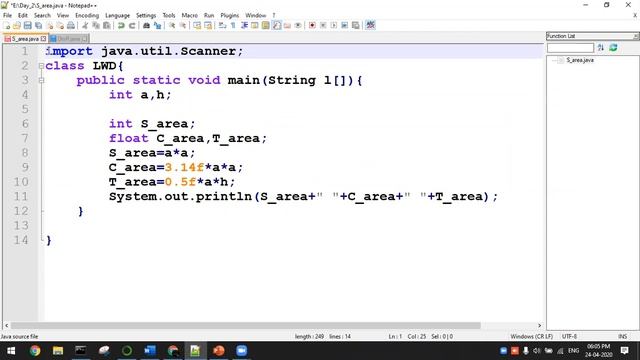
Task: Click the Stop Recording macro icon
Action: click(323, 25)
